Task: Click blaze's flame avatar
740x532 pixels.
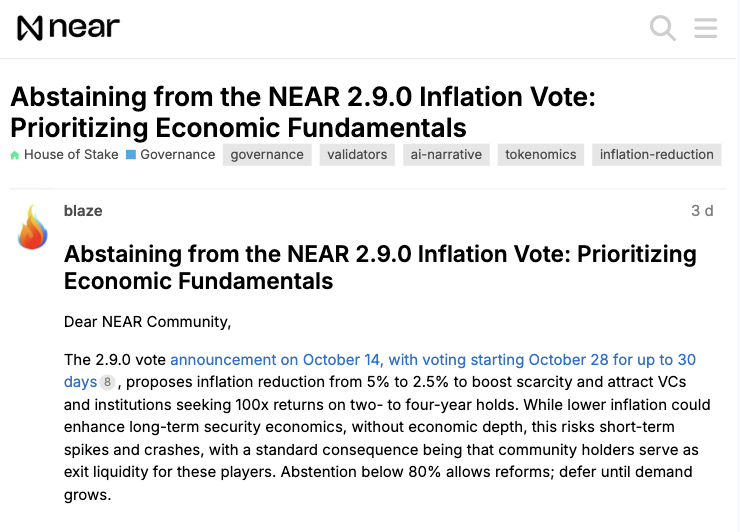Action: 33,226
